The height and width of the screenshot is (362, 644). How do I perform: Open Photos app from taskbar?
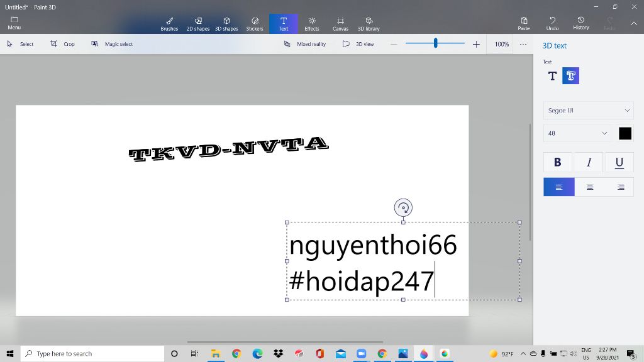[x=403, y=353]
